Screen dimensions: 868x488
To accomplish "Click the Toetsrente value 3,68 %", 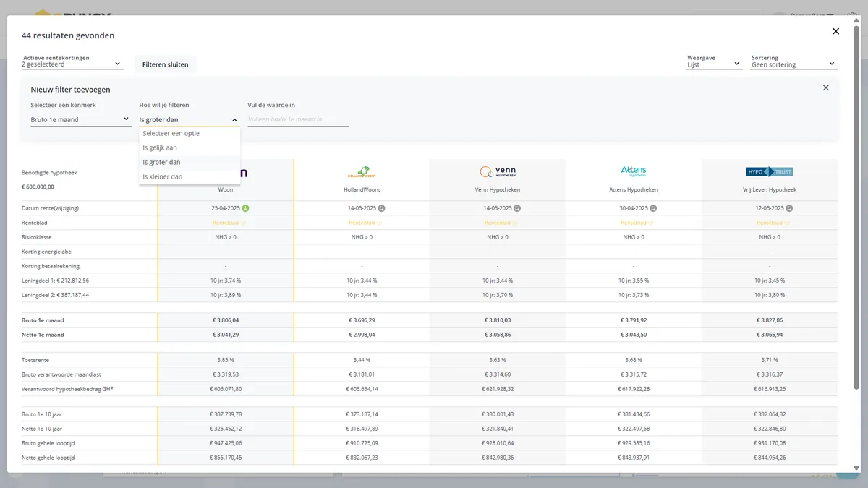I will tap(634, 360).
